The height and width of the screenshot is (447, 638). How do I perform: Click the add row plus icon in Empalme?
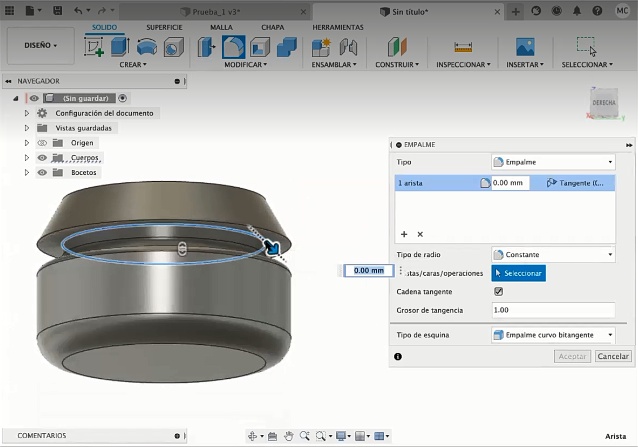404,233
